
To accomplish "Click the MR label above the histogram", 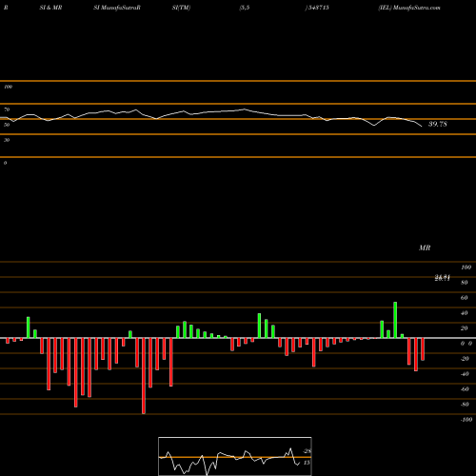I will tap(425, 248).
